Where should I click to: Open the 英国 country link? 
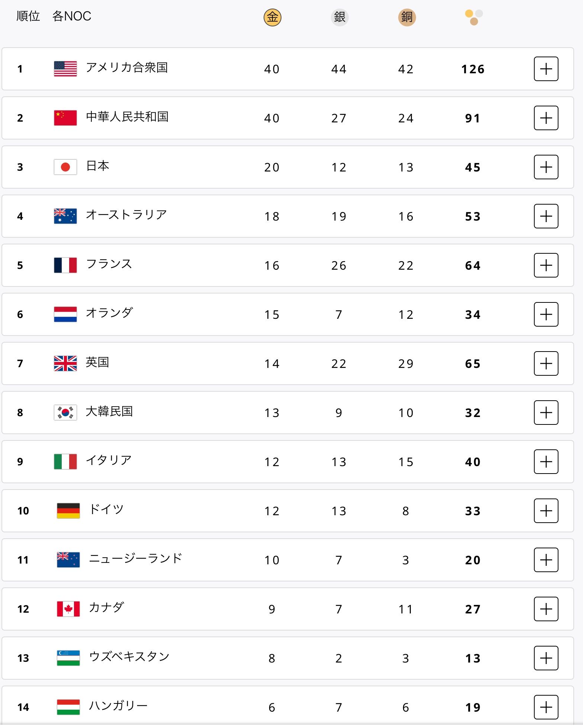pos(97,362)
